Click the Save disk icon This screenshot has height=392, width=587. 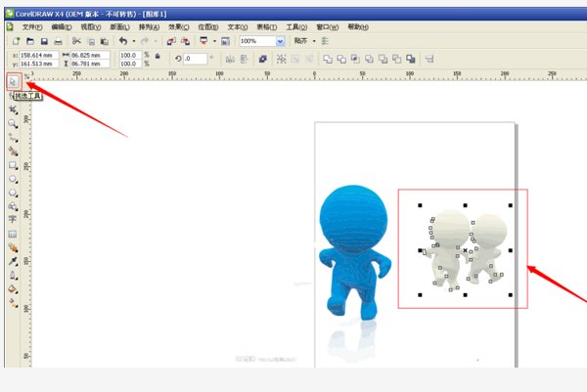pyautogui.click(x=44, y=41)
